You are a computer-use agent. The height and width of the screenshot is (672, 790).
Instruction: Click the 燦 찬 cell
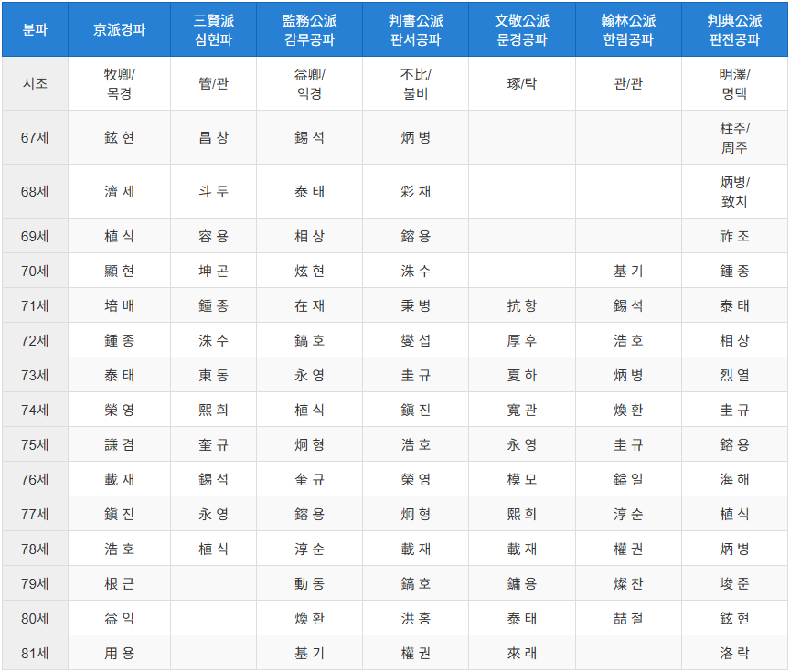coord(628,583)
